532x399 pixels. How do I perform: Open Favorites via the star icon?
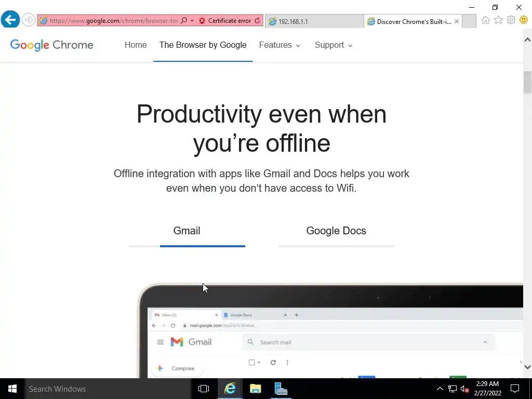(498, 20)
